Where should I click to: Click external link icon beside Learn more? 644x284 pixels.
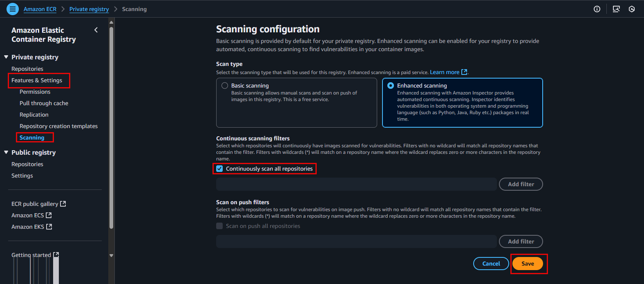tap(464, 72)
